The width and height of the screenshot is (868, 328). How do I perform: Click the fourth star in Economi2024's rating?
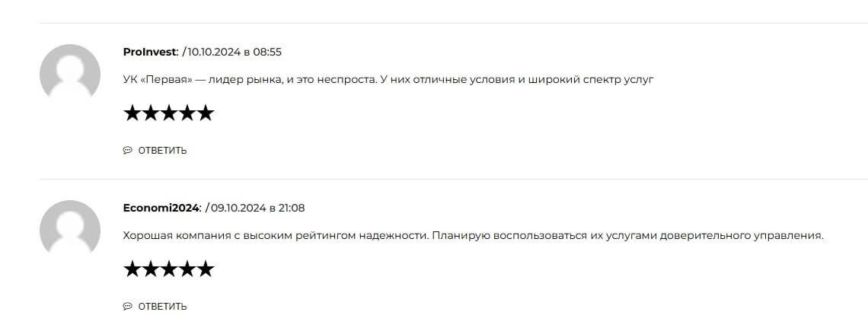pyautogui.click(x=187, y=269)
